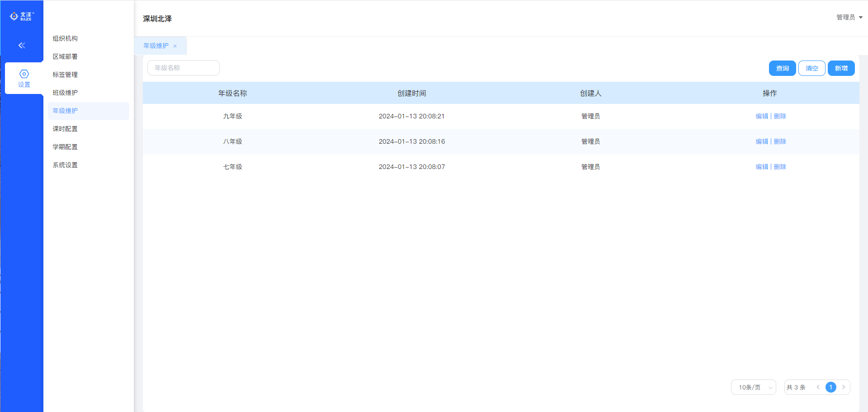Delete the 七年级 row
This screenshot has height=412, width=868.
coord(780,167)
